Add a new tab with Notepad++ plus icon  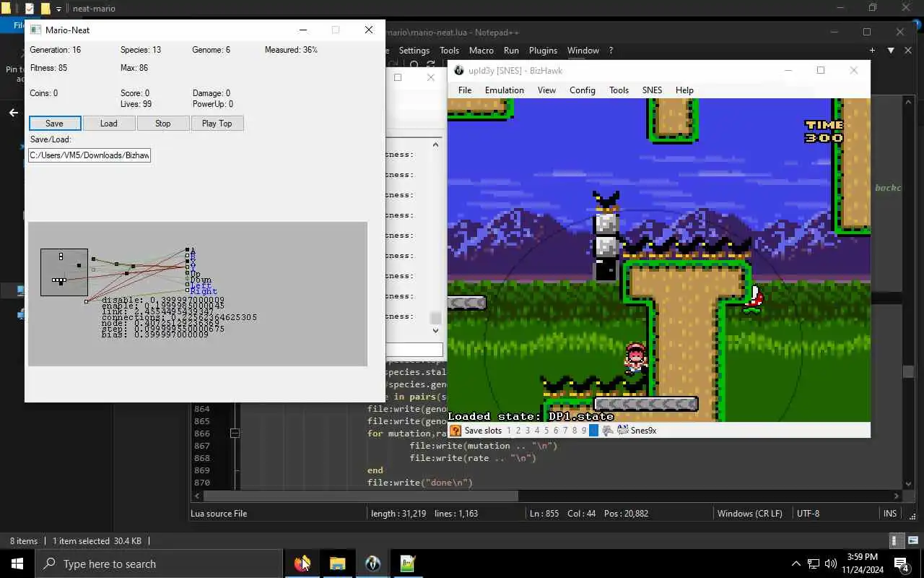point(872,51)
